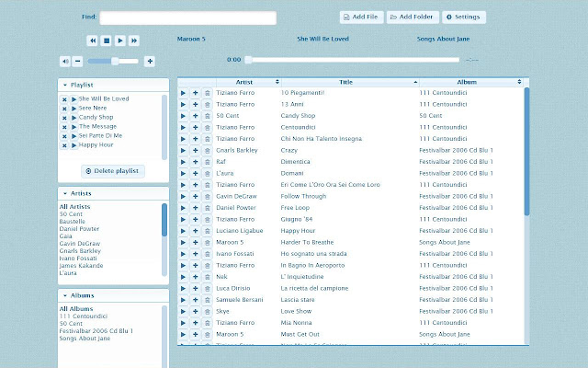Play Must Get Out by Maroon 5
The width and height of the screenshot is (588, 368).
pos(183,335)
